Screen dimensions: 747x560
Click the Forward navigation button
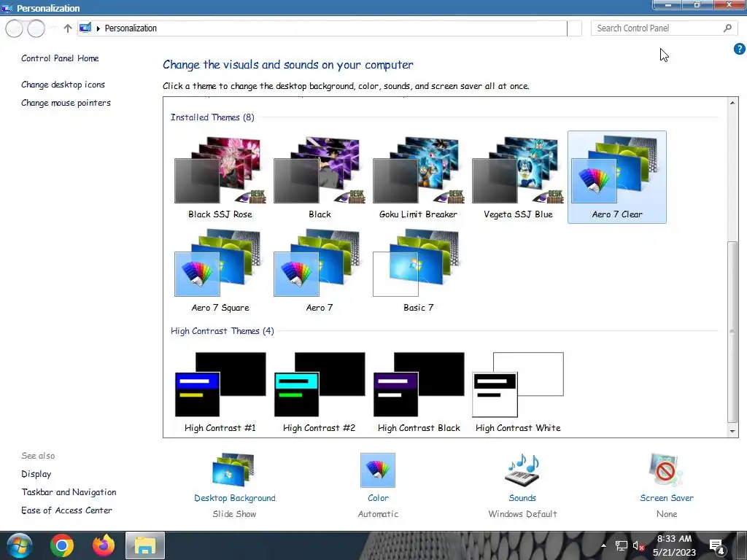[x=36, y=28]
